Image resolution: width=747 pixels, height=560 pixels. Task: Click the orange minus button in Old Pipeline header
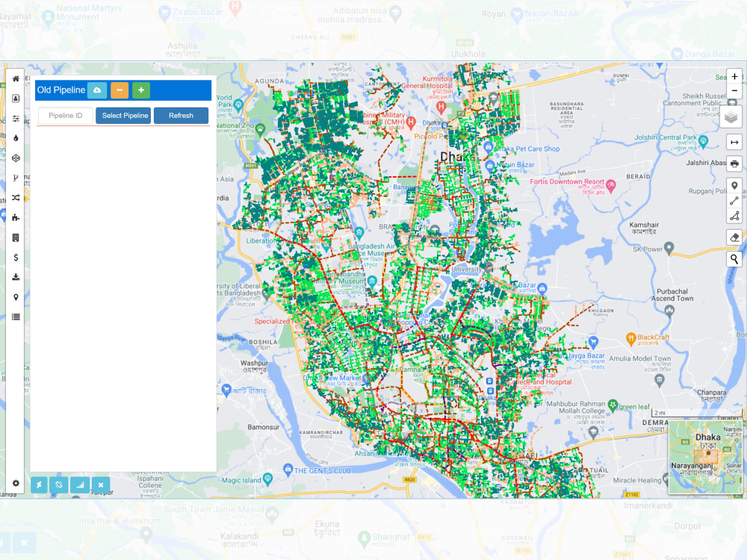point(120,90)
